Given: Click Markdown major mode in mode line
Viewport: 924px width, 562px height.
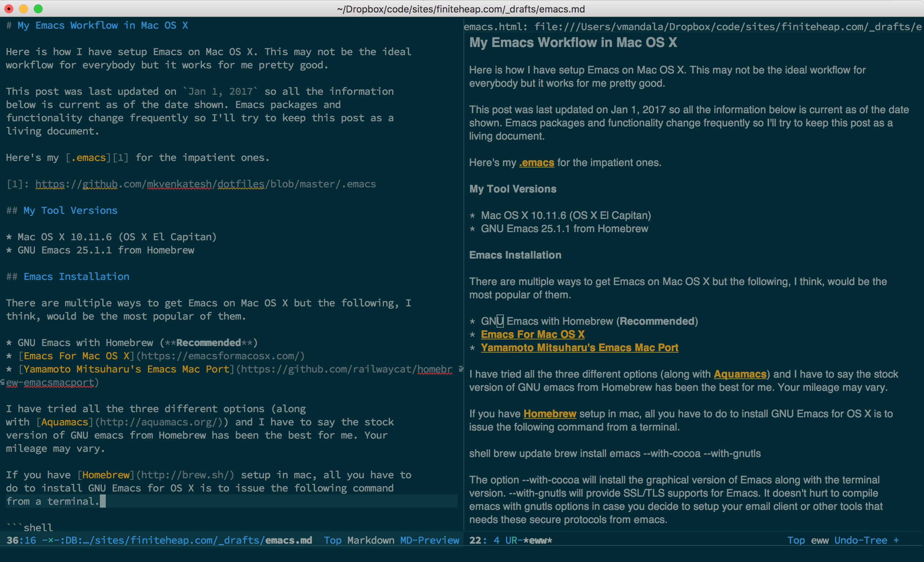Looking at the screenshot, I should pos(371,540).
